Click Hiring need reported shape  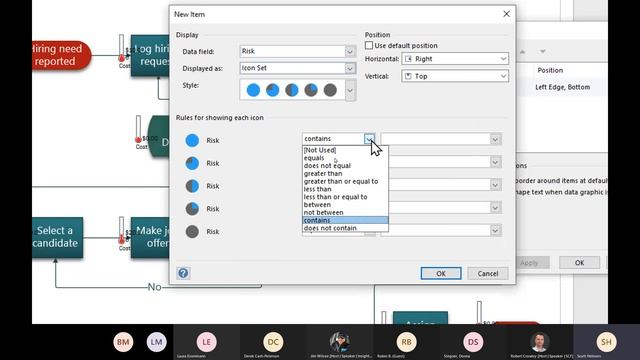(61, 55)
